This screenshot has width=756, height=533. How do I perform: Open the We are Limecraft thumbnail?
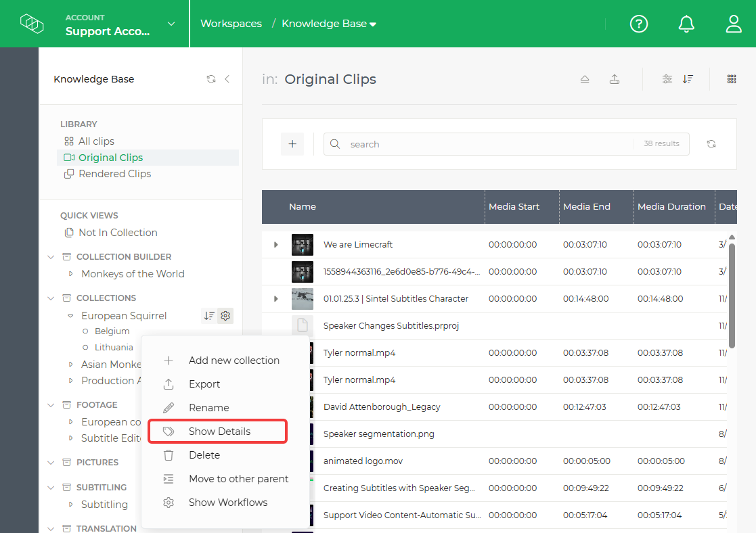click(303, 244)
